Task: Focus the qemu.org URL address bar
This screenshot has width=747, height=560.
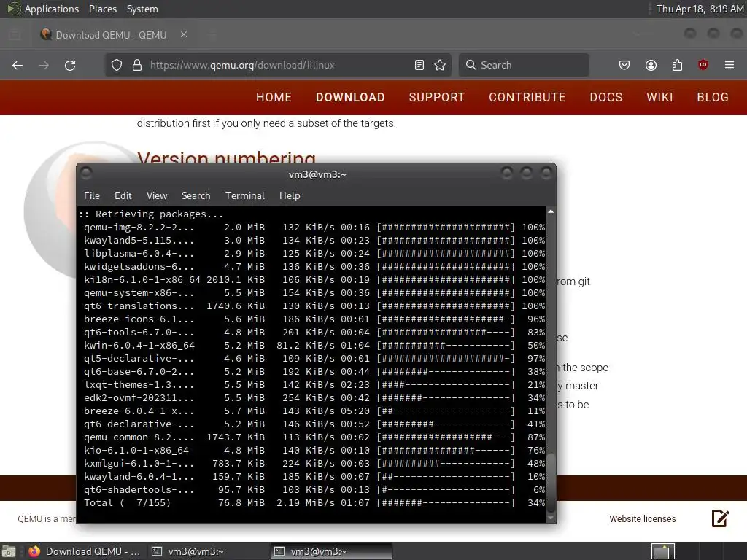Action: click(x=276, y=65)
